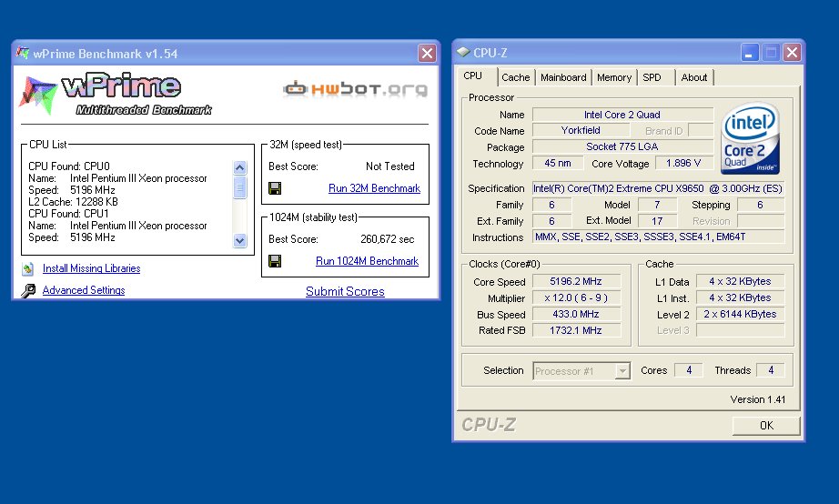Click the Advanced Settings wrench icon
Viewport: 839px width, 504px height.
[28, 290]
